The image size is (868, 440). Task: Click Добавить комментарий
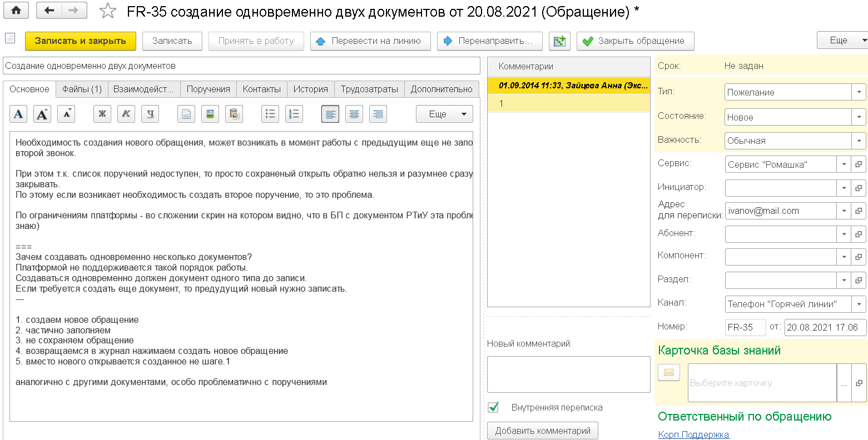tap(543, 431)
